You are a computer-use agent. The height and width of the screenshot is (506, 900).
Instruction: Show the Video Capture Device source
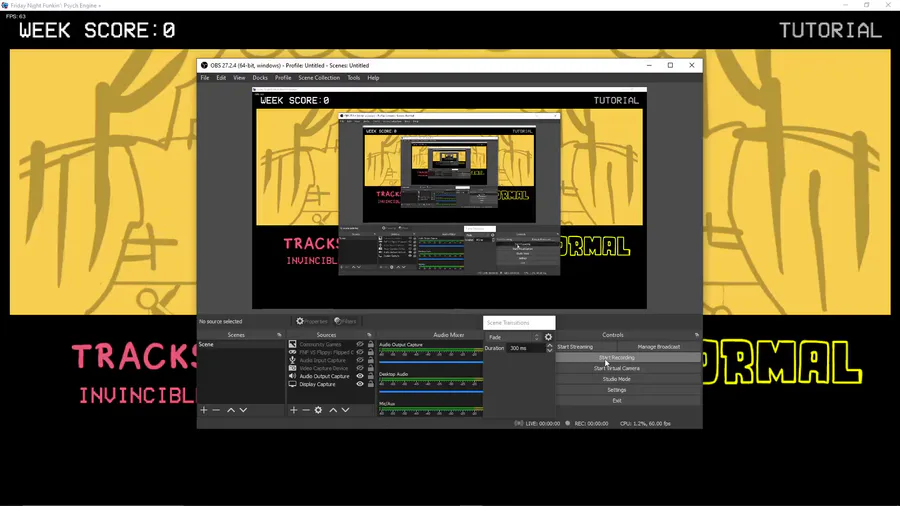360,368
